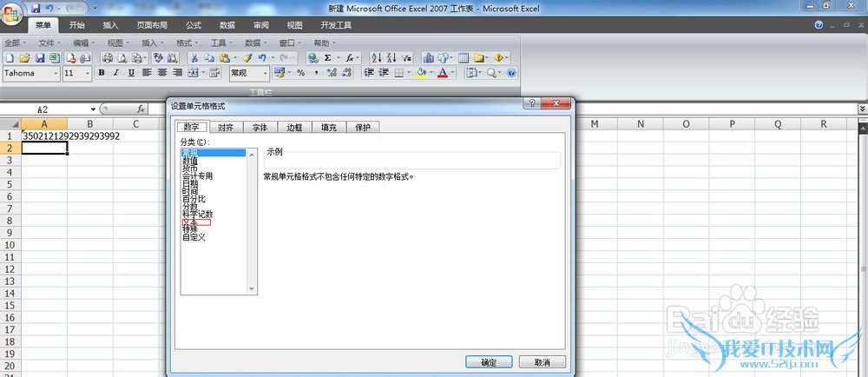Screen dimensions: 868x377
Task: Switch to the 保护 tab in the dialog
Action: 363,128
